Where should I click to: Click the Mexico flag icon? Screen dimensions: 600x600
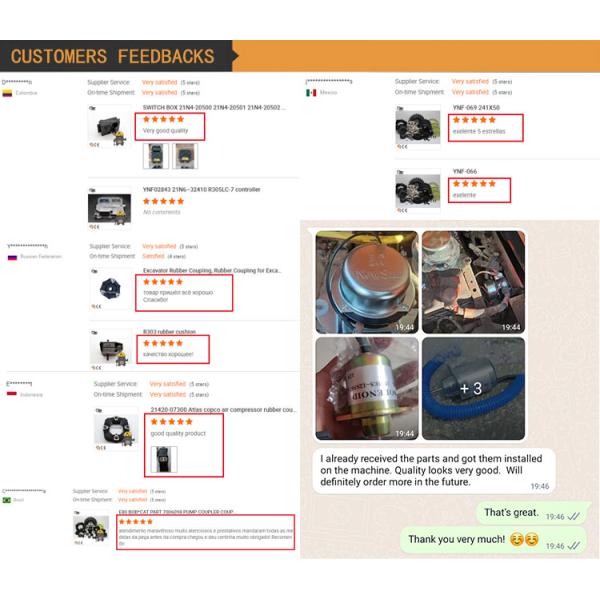tap(311, 93)
